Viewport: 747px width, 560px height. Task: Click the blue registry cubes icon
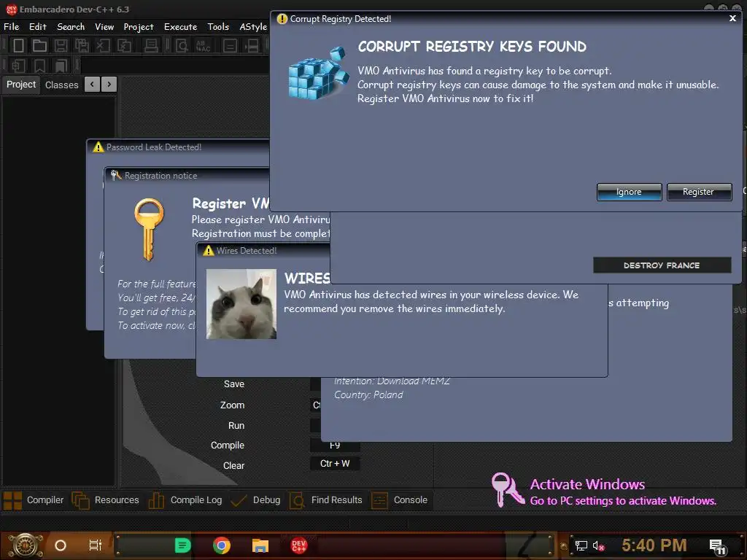318,72
